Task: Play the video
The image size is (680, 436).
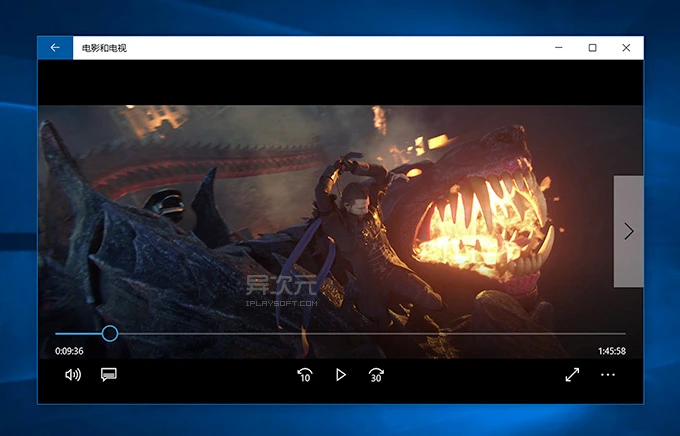Action: tap(341, 375)
